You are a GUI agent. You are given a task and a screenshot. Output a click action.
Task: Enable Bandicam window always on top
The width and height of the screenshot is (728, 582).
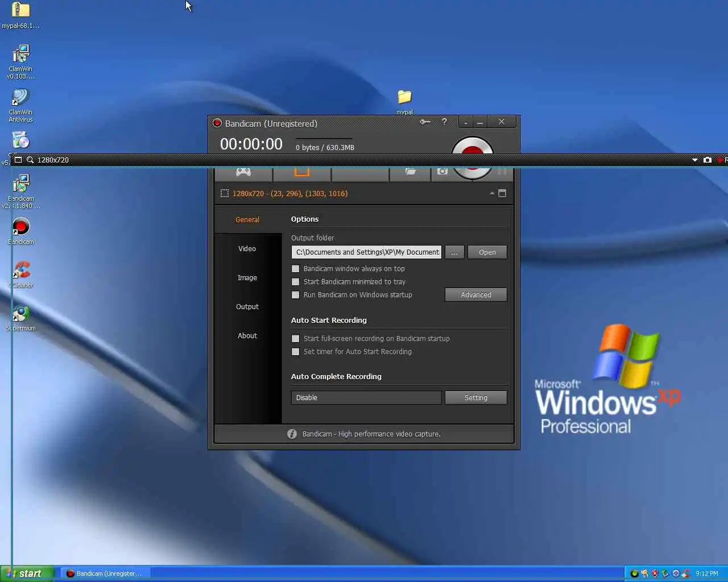295,268
